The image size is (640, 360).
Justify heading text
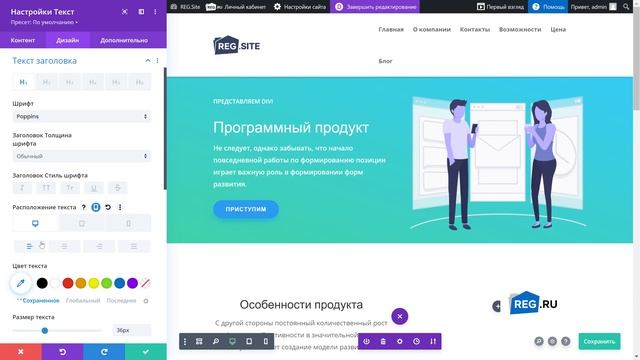[134, 246]
